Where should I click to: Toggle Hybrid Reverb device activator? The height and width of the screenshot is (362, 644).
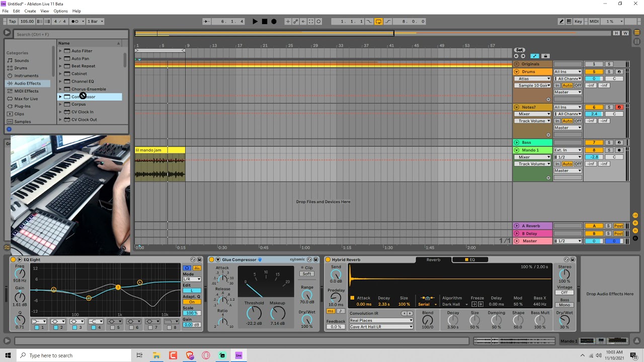pyautogui.click(x=328, y=259)
